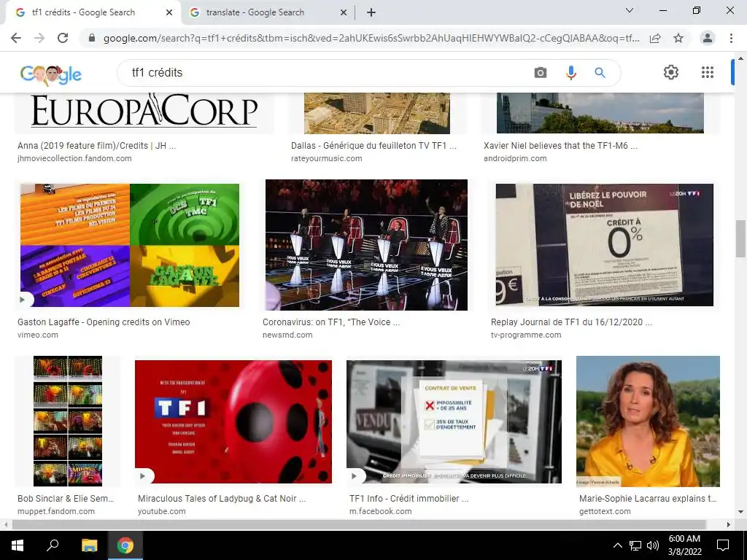Open the Xavier Niel building thumbnail
The image size is (747, 560).
coord(600,113)
